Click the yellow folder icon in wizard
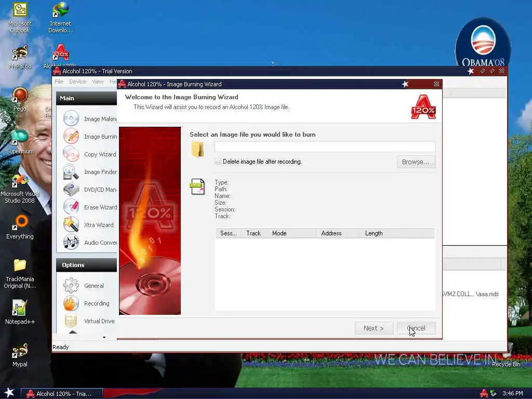 197,149
